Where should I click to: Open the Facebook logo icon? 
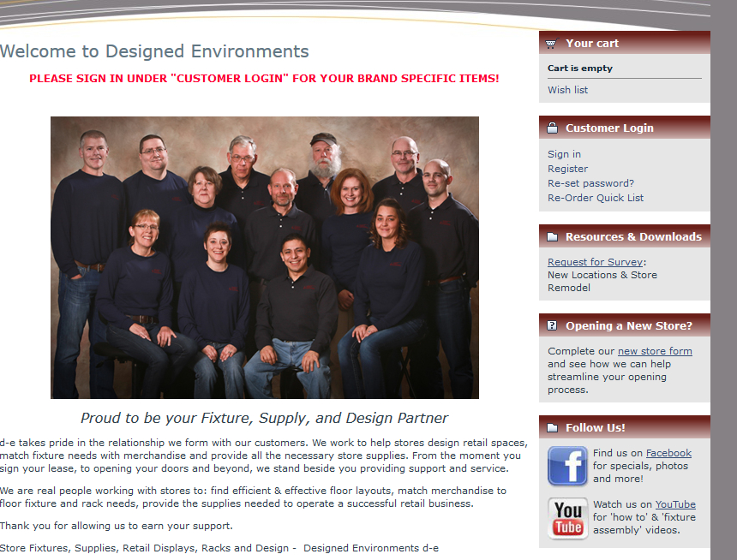pos(567,467)
